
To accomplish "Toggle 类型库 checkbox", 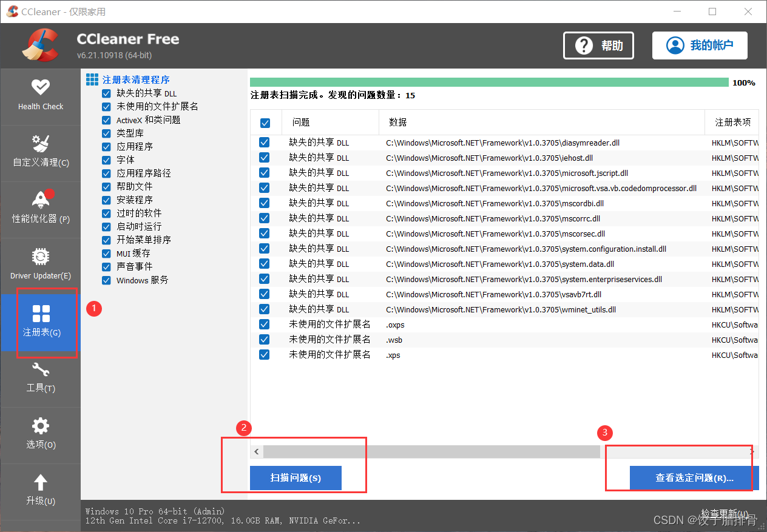I will [106, 133].
